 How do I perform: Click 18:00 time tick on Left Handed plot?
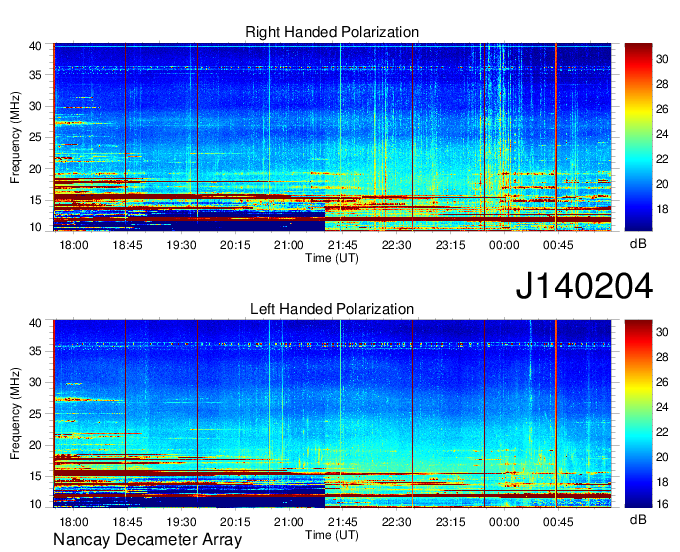click(74, 522)
